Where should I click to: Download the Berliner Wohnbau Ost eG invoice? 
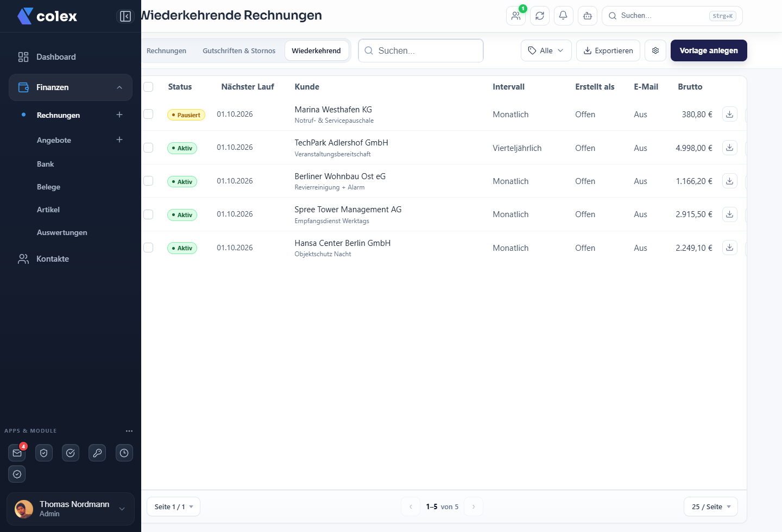coord(730,181)
